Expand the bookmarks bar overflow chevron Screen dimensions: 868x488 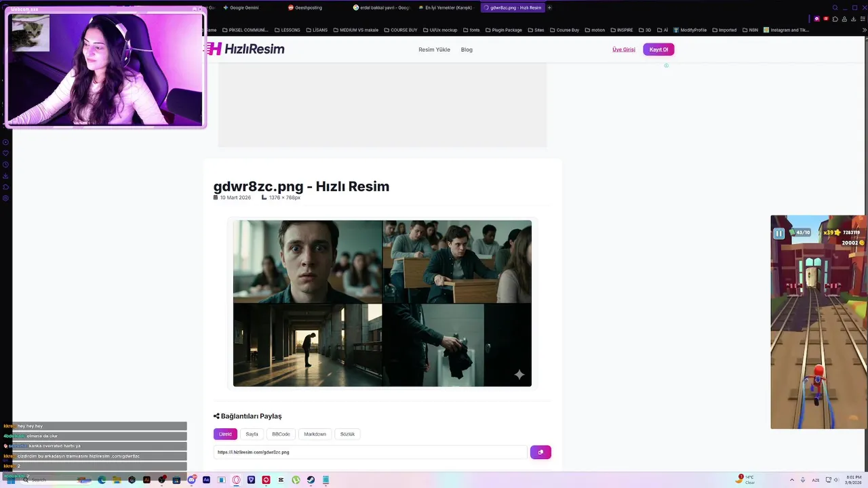pos(865,30)
